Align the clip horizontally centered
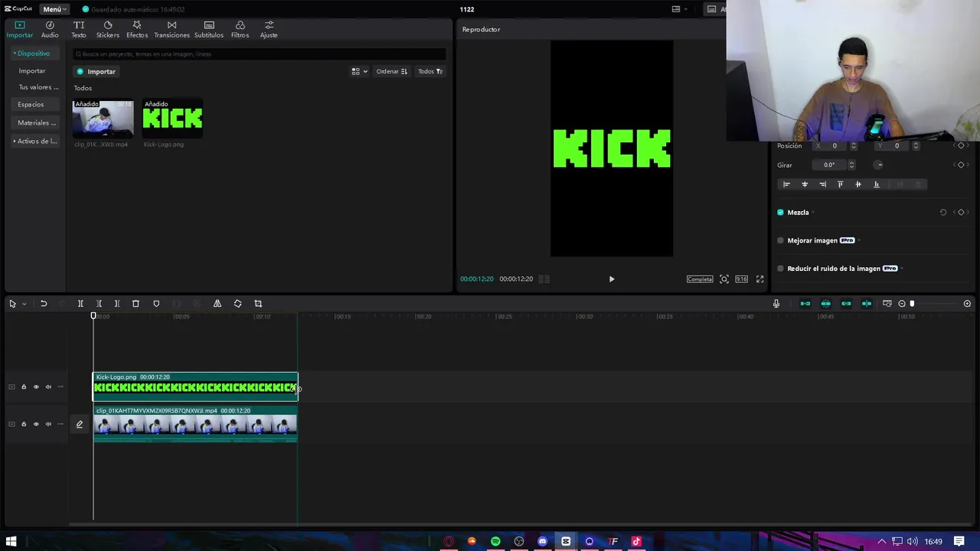Screen dimensions: 980x551 804,184
